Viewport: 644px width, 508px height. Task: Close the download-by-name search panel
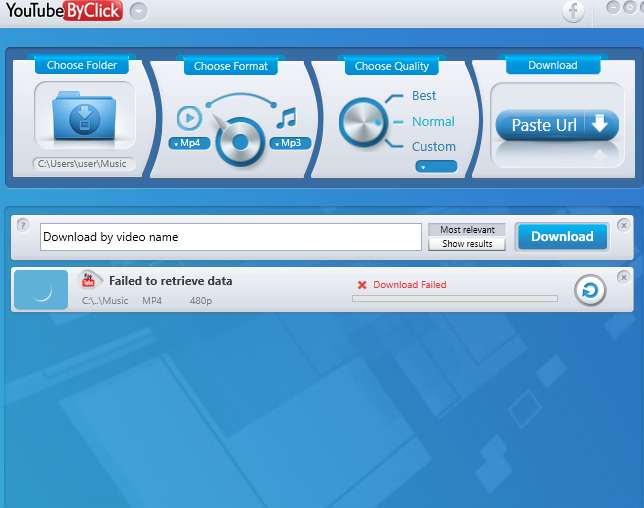tap(623, 225)
